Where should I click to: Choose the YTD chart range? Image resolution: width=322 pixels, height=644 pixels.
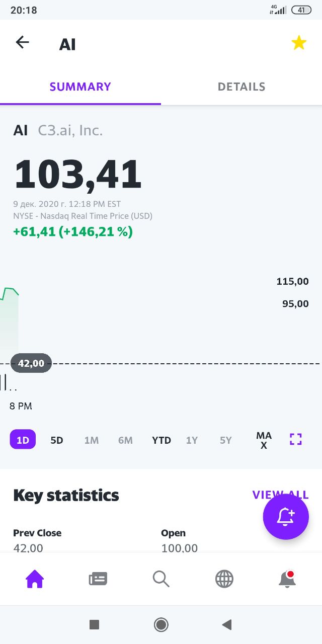click(x=162, y=440)
